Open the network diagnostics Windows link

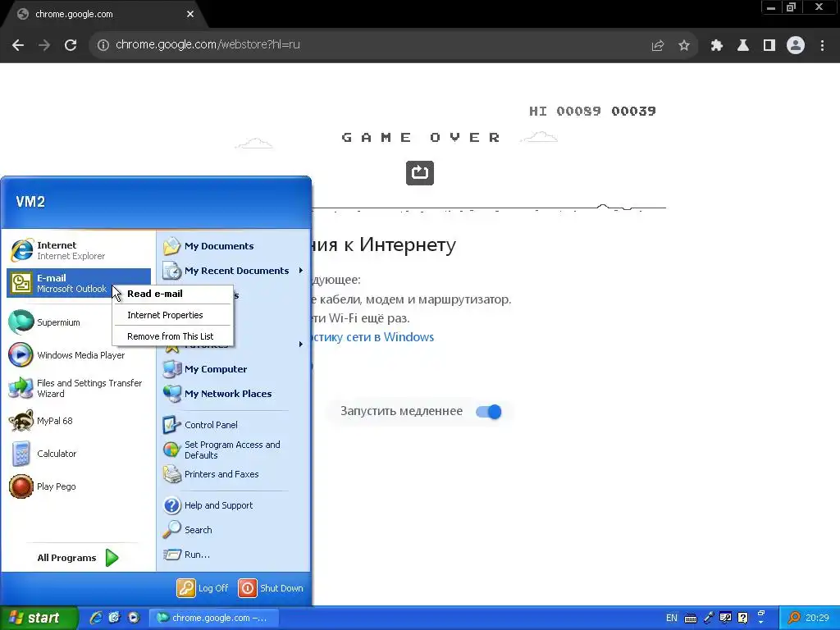pos(372,337)
